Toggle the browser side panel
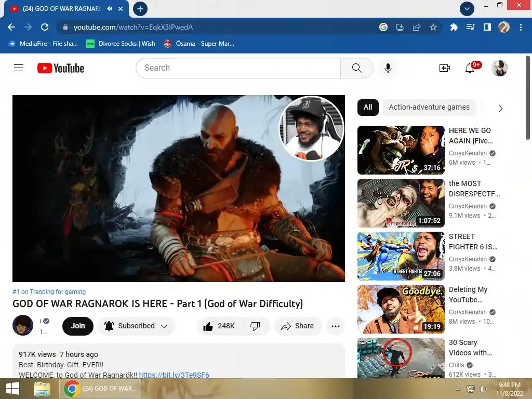 (487, 27)
